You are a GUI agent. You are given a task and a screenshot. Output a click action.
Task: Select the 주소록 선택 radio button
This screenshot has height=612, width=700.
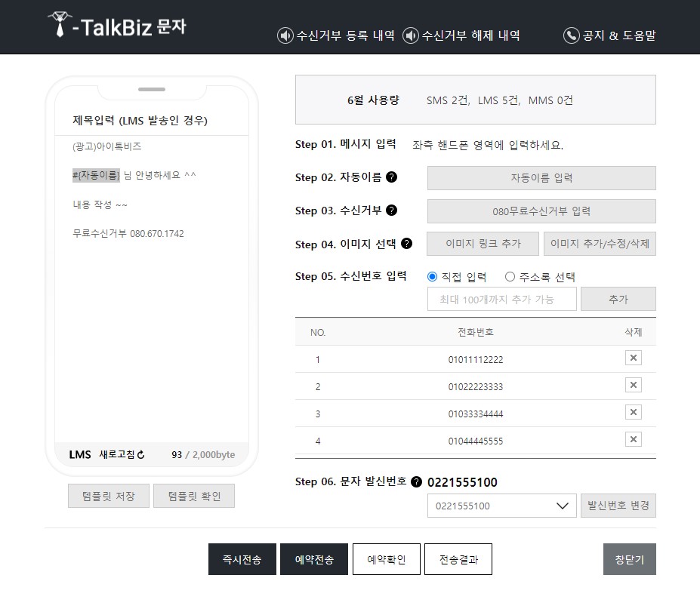click(x=510, y=276)
